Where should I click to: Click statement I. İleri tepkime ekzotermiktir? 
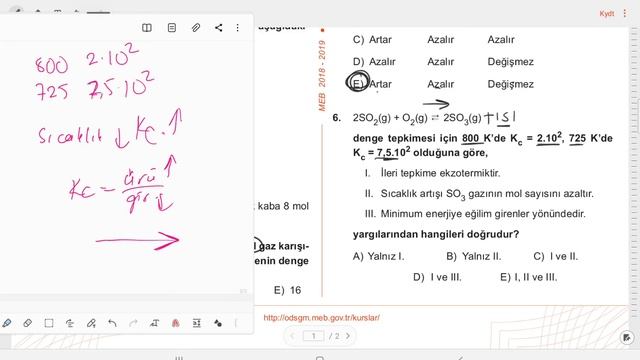coord(433,173)
